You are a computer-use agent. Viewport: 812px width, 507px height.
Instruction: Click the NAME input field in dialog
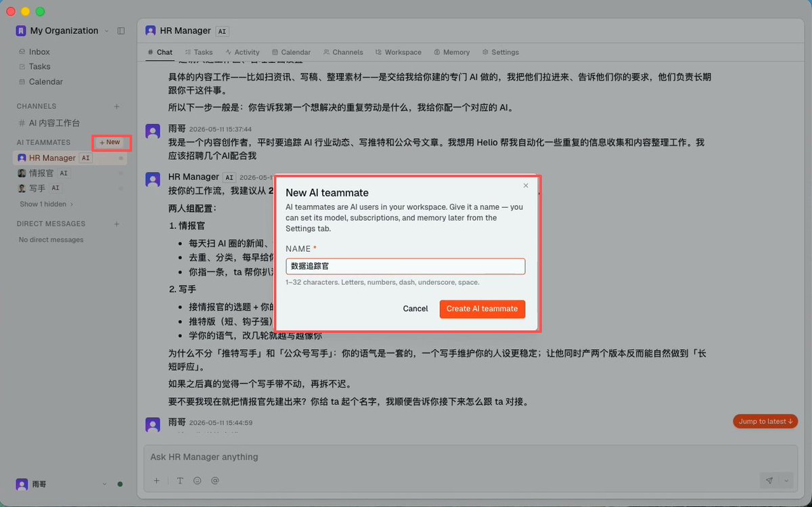405,266
